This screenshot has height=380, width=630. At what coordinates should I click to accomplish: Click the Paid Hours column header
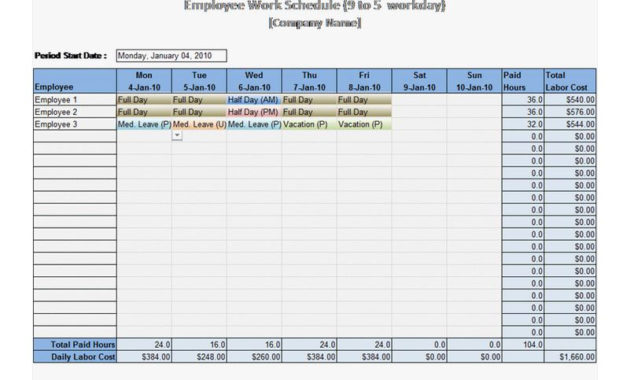523,81
